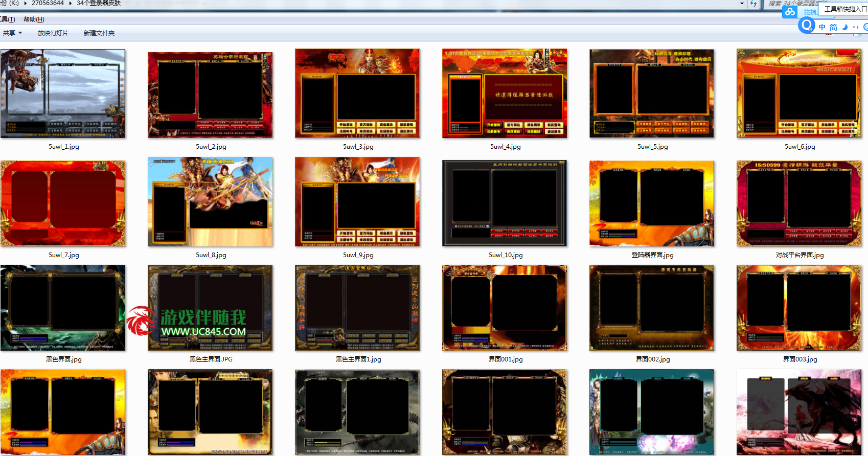
Task: Select the 黑色界面.jpg thumbnail
Action: (x=63, y=308)
